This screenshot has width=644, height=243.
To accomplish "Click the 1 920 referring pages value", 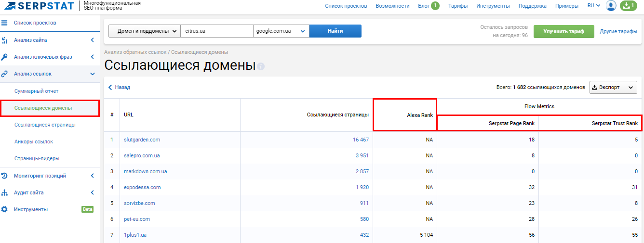I will tap(362, 187).
